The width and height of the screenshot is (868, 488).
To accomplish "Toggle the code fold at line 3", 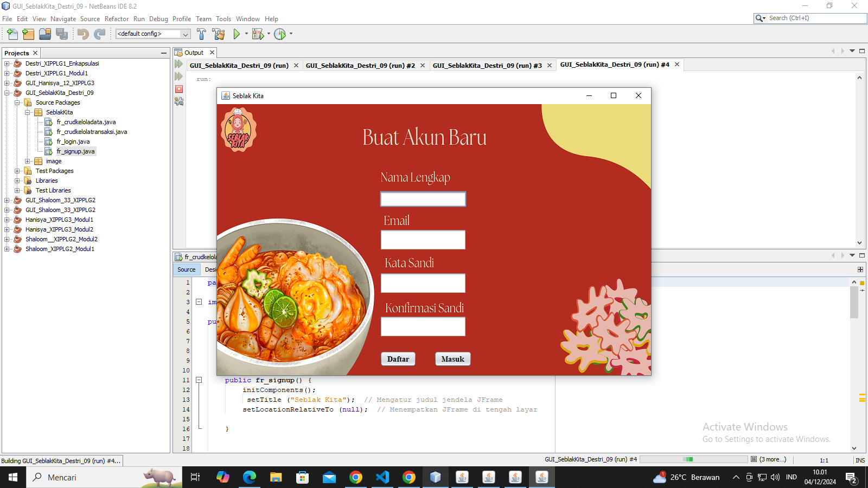I will tap(199, 302).
